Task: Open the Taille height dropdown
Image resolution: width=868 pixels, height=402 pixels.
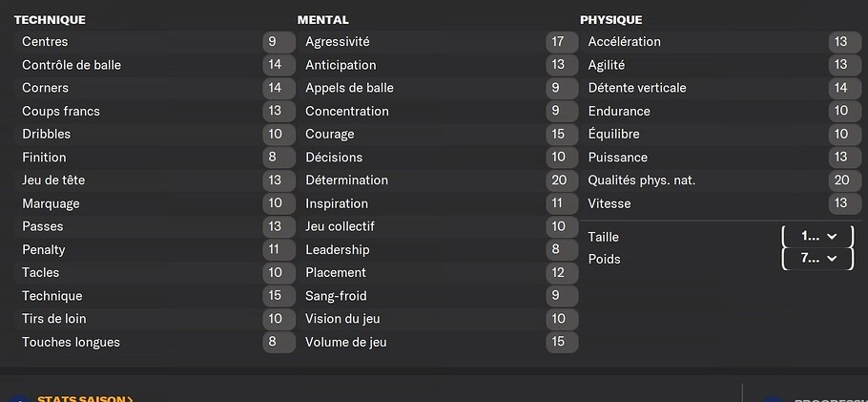Action: pos(817,237)
